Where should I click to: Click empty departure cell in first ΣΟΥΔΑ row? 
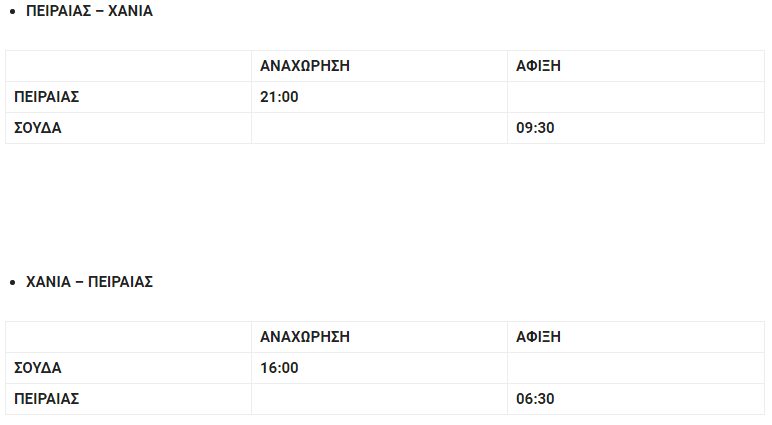pos(379,128)
